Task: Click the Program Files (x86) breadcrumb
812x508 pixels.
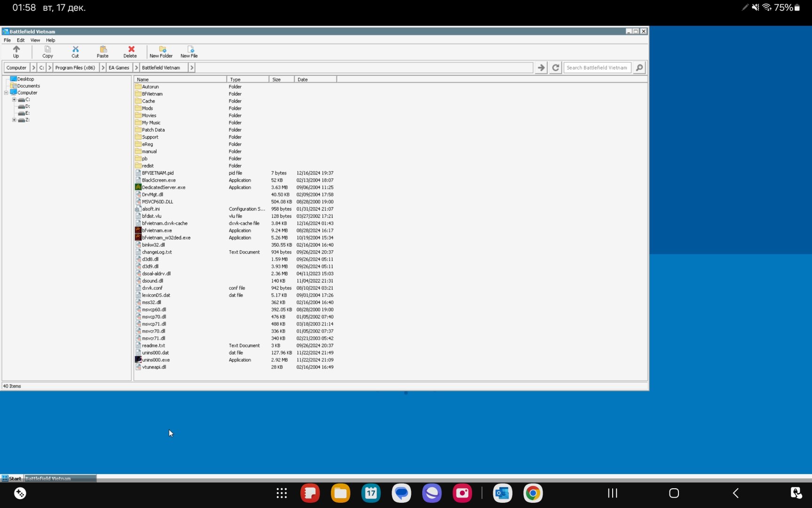Action: point(75,68)
